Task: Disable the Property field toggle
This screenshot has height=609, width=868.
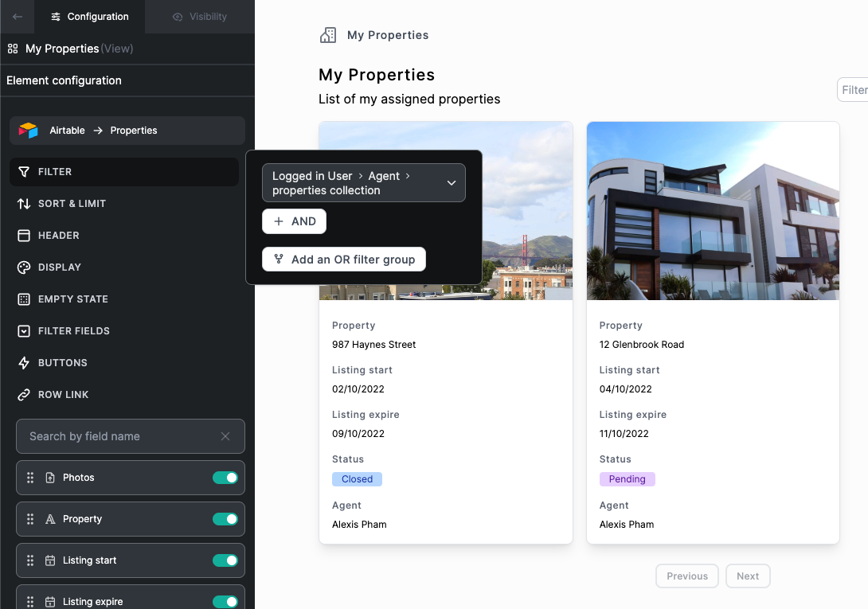Action: click(x=225, y=519)
